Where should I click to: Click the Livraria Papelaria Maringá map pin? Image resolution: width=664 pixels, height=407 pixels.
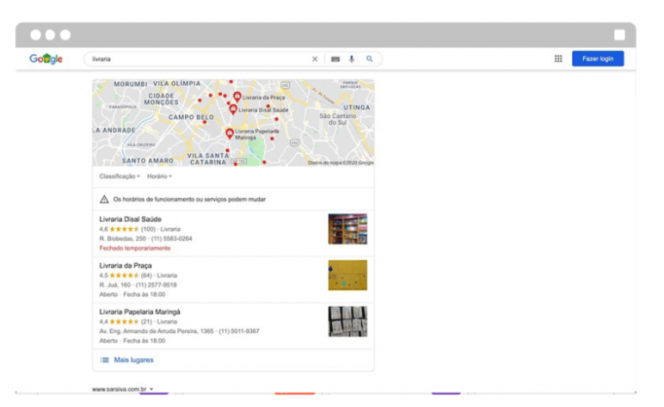(229, 133)
